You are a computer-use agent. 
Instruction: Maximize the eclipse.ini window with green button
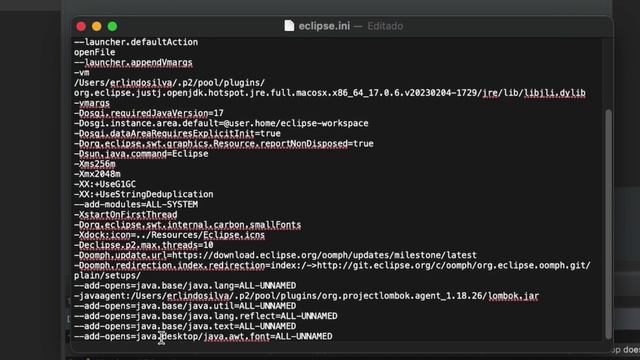pyautogui.click(x=112, y=27)
